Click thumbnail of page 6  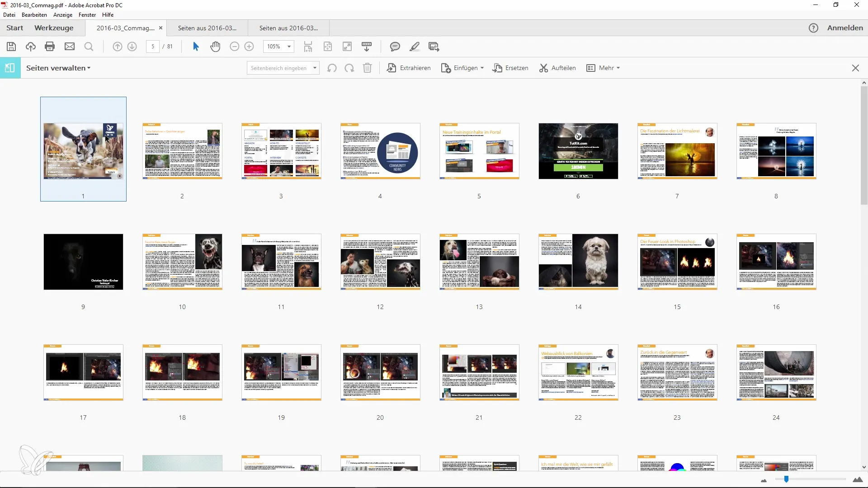click(x=578, y=151)
